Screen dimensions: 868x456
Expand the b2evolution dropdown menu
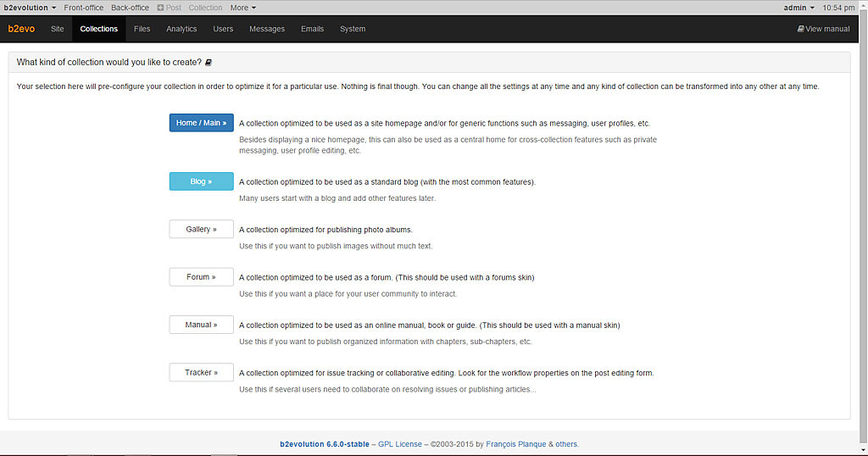pos(31,8)
